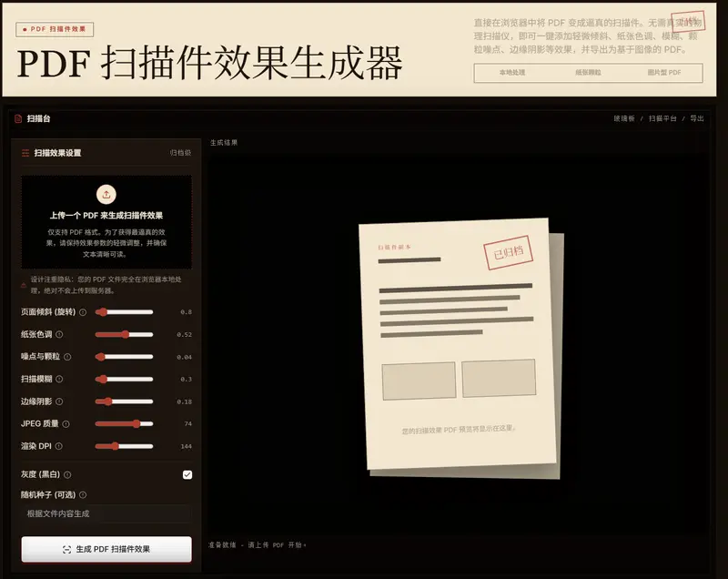The width and height of the screenshot is (728, 579).
Task: Click the 纸张颗粒 tag in the header
Action: 588,73
